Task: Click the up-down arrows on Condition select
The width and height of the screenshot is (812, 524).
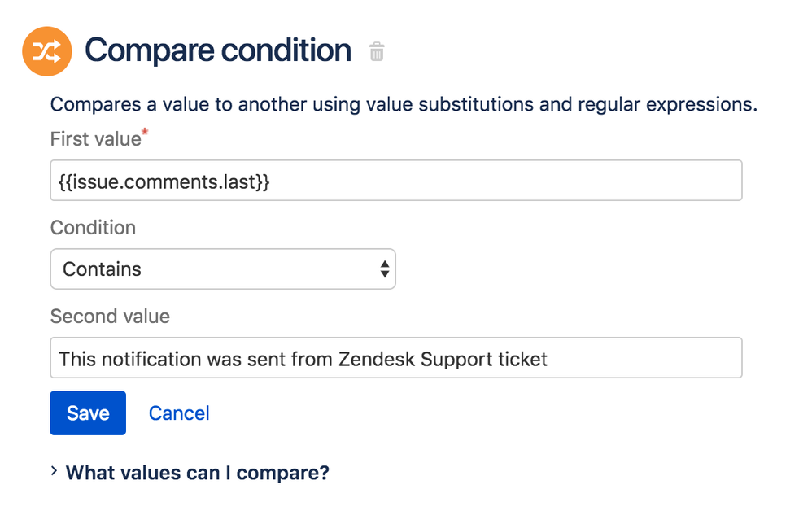Action: coord(385,269)
